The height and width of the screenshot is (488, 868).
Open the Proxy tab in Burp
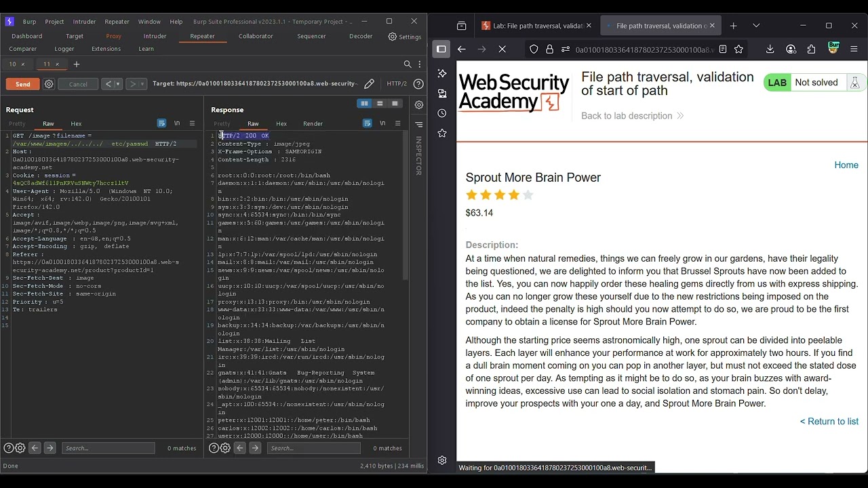114,36
